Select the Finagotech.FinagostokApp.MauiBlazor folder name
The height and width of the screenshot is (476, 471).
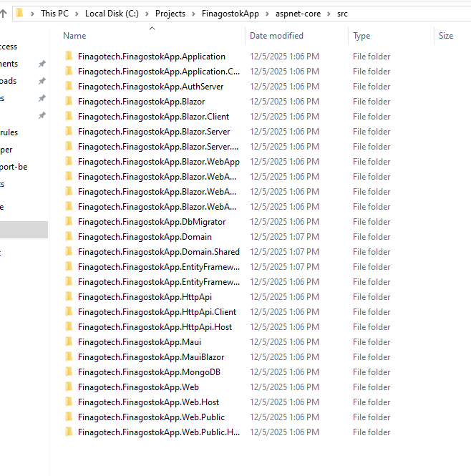tap(151, 357)
